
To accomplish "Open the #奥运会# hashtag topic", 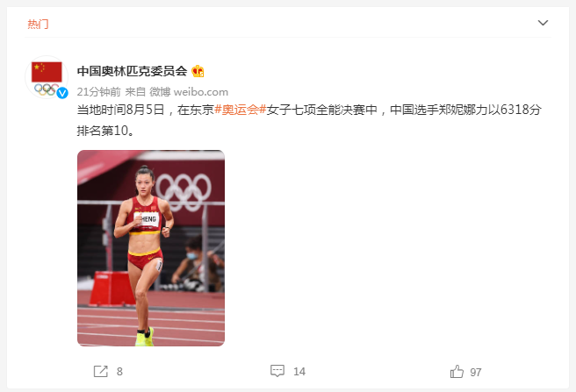I will 241,110.
